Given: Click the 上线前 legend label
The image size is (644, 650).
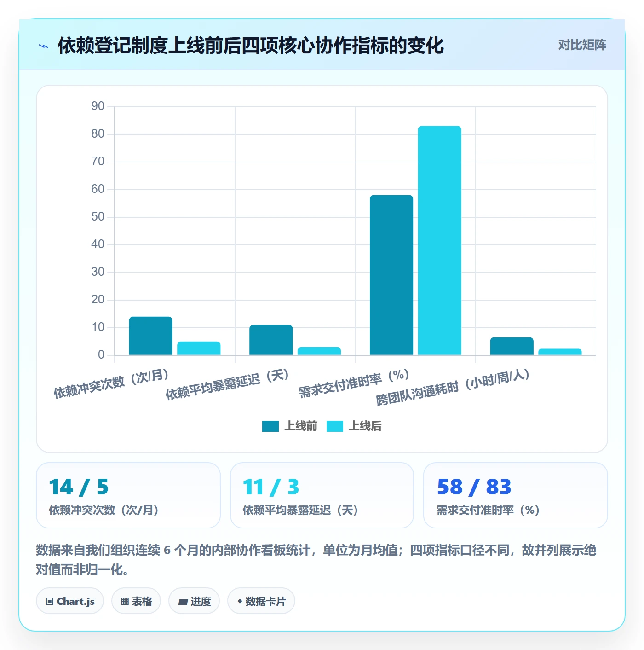Looking at the screenshot, I should [x=301, y=426].
